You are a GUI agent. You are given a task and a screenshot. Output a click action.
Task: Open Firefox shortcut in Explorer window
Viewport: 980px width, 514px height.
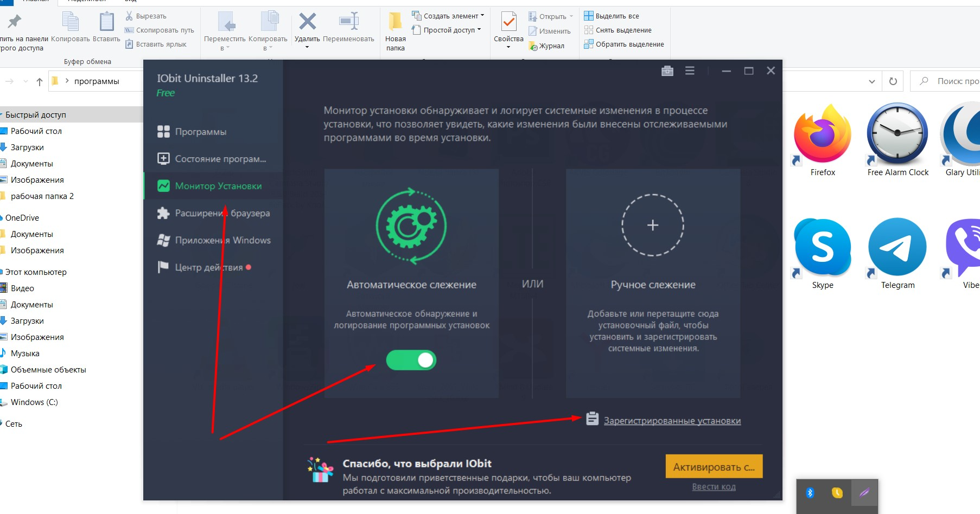tap(823, 141)
